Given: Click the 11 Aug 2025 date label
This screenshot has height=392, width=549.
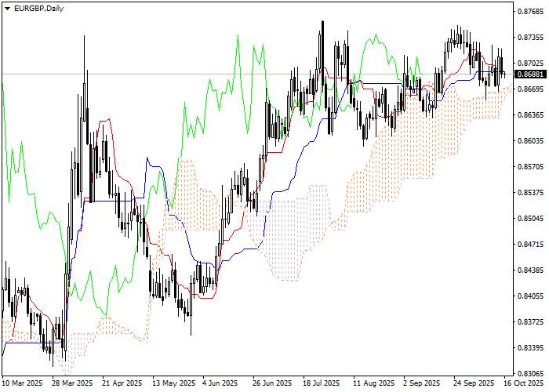Looking at the screenshot, I should pos(372,383).
